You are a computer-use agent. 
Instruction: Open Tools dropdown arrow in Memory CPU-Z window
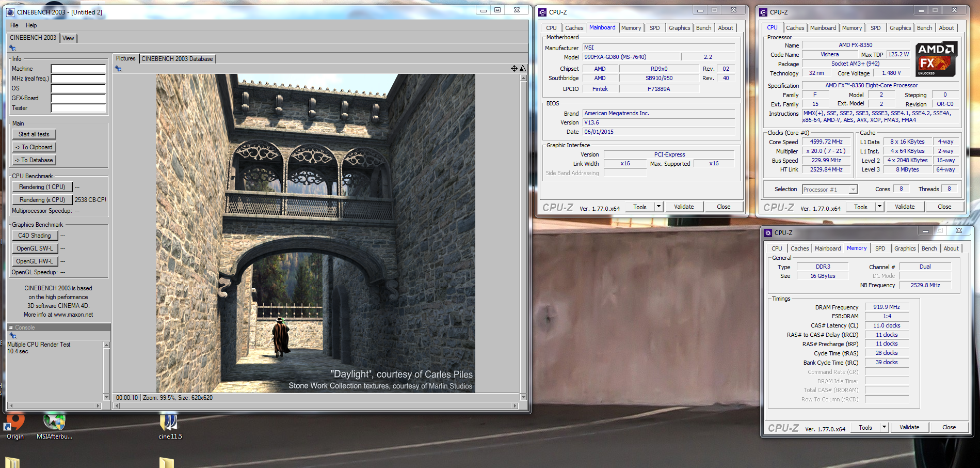[884, 427]
